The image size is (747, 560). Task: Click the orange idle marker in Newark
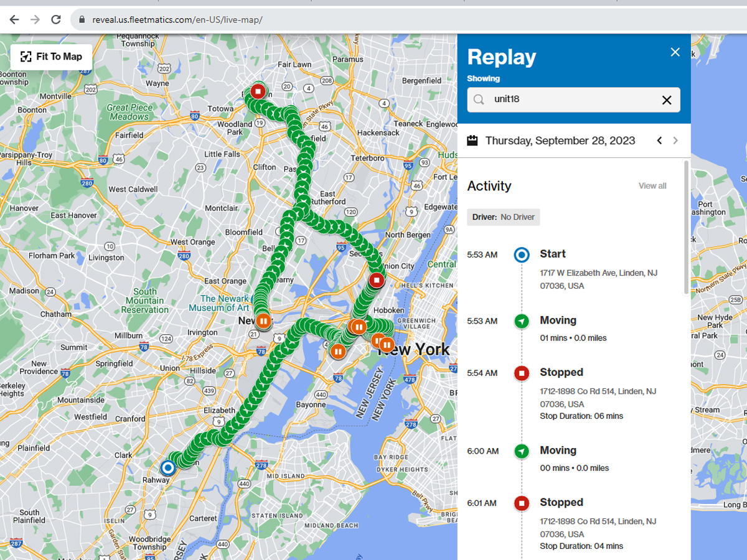[x=263, y=322]
